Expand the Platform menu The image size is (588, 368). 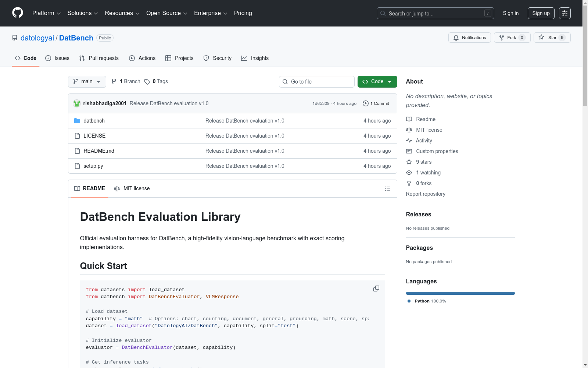click(x=47, y=13)
